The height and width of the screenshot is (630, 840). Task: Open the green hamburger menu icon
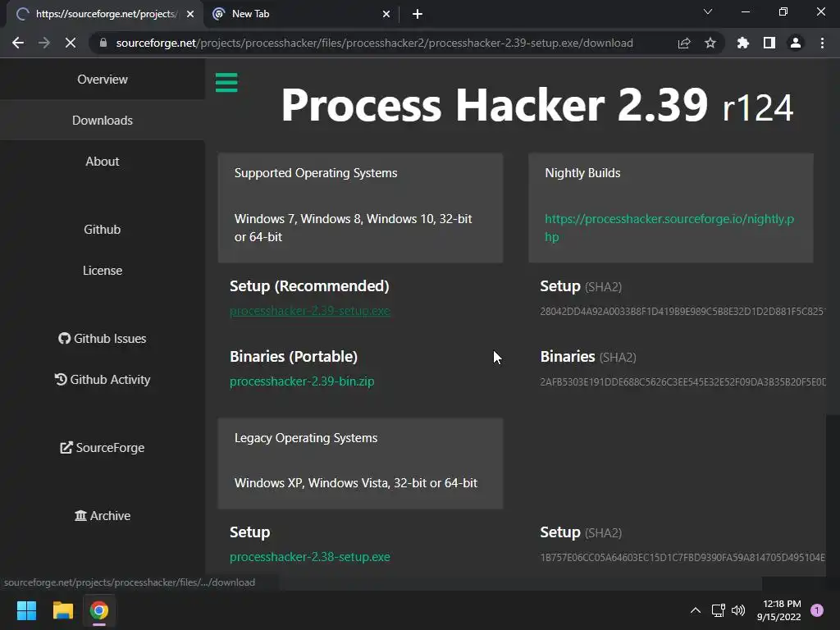(x=226, y=83)
